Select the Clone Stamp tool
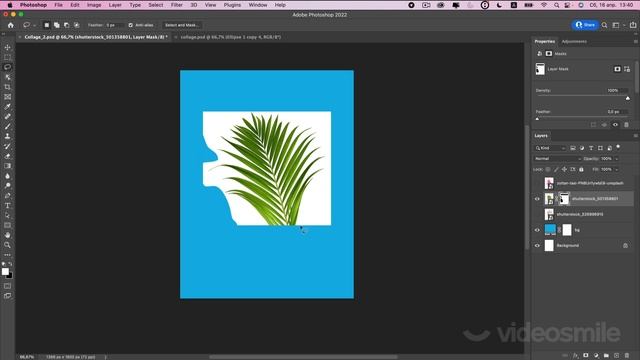The width and height of the screenshot is (640, 360). (x=7, y=136)
